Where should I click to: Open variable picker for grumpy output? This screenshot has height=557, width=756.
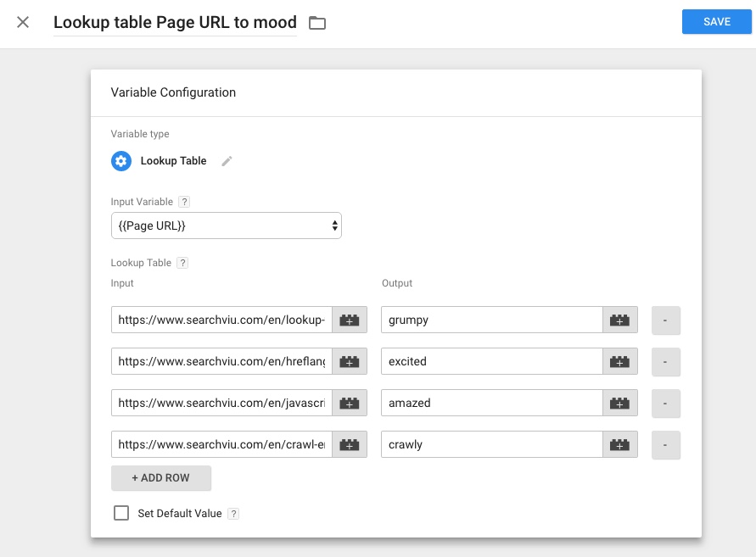click(620, 320)
